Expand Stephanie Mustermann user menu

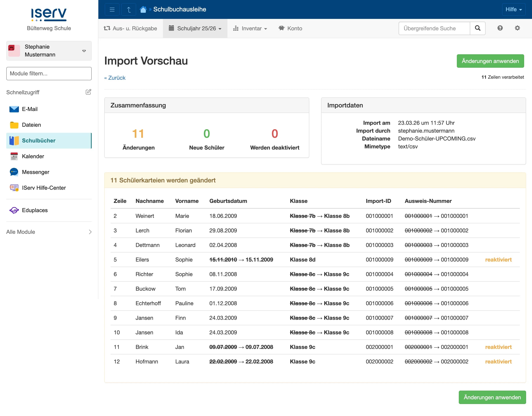[49, 51]
